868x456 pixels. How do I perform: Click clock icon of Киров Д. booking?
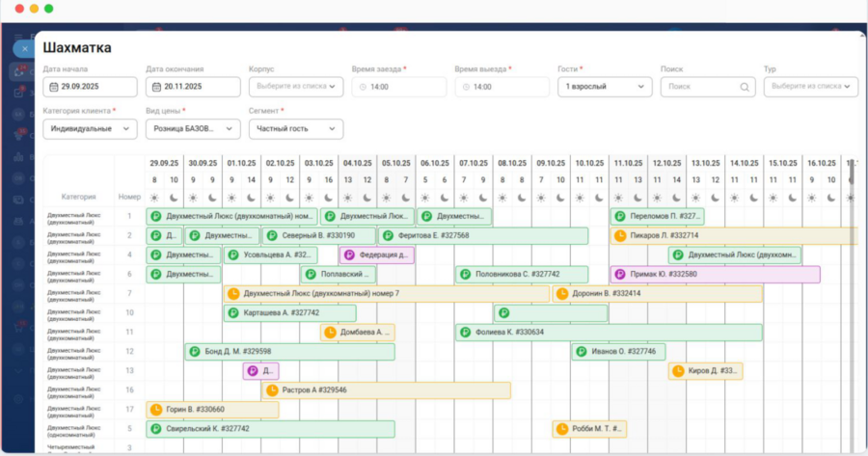[678, 371]
